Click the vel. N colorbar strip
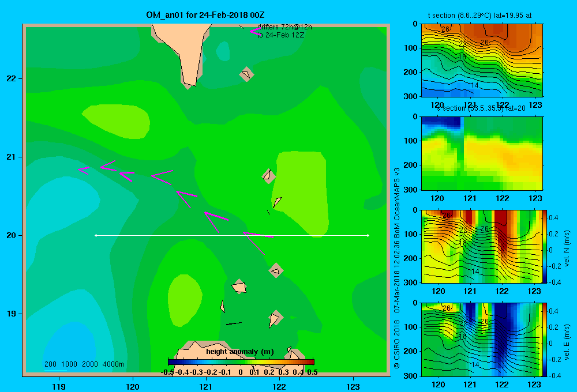The image size is (577, 392). click(x=545, y=246)
